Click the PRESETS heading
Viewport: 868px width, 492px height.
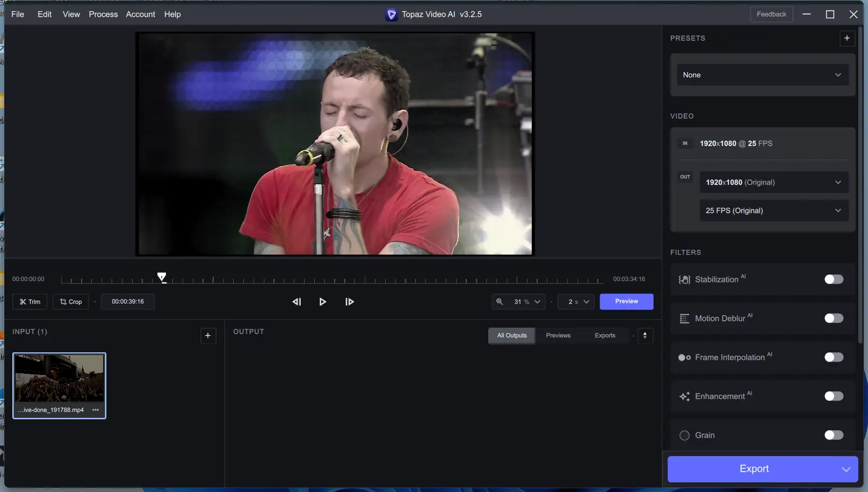[688, 39]
